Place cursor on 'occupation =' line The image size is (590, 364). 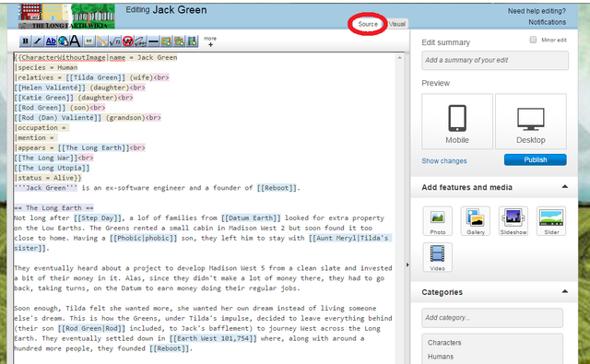(x=41, y=128)
